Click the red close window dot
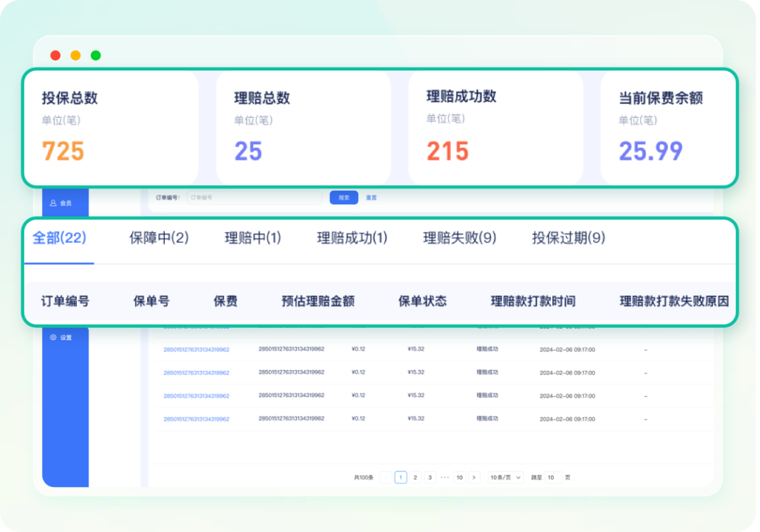This screenshot has height=532, width=760. (56, 55)
